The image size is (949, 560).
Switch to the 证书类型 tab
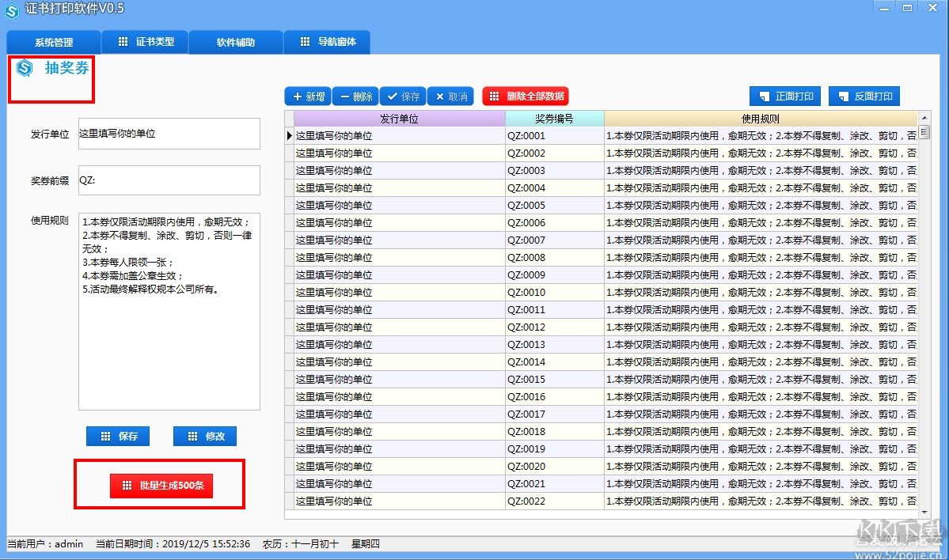(146, 43)
